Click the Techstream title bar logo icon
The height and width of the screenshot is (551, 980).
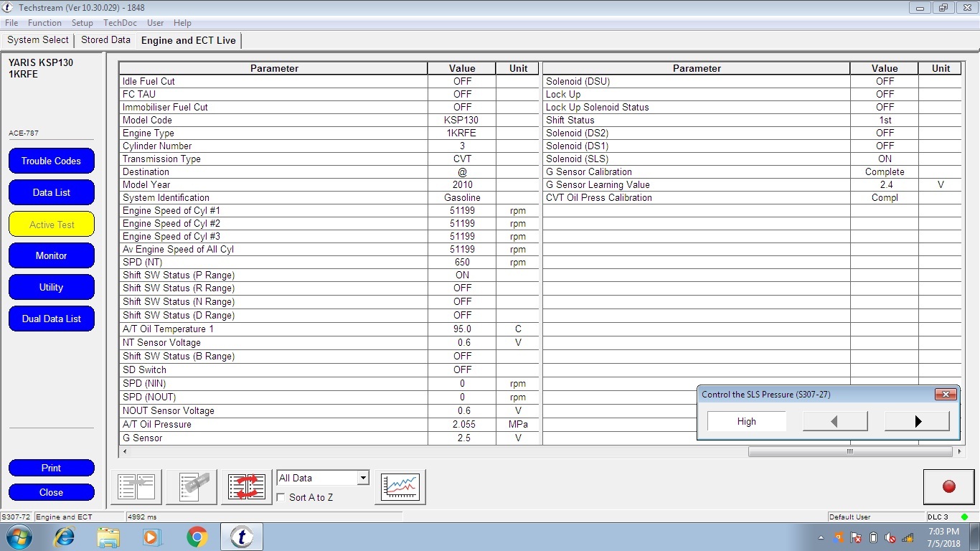click(9, 7)
